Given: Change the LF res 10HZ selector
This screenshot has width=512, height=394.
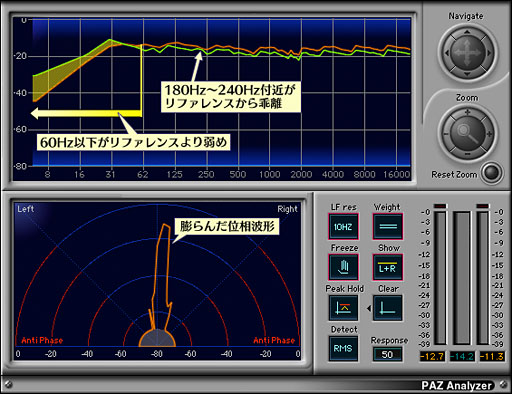Looking at the screenshot, I should click(343, 227).
